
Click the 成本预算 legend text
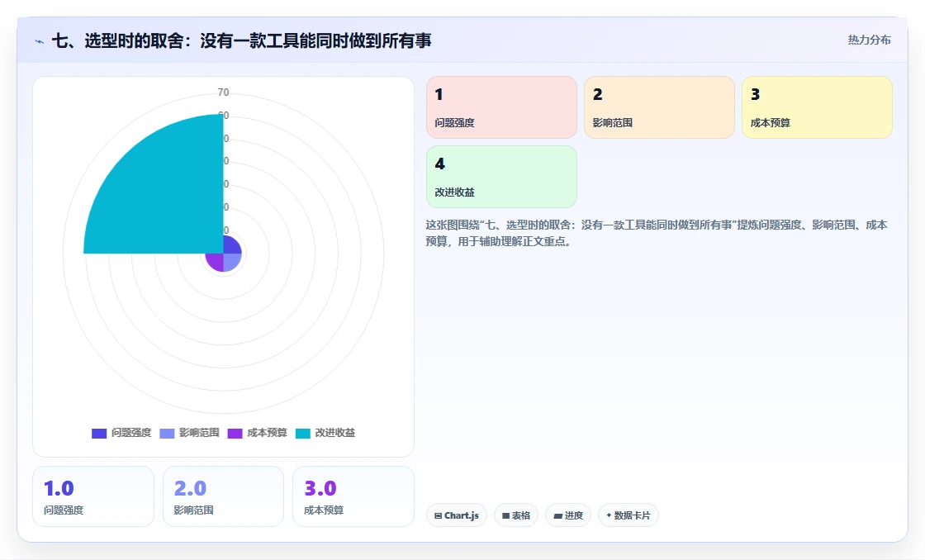tap(268, 433)
